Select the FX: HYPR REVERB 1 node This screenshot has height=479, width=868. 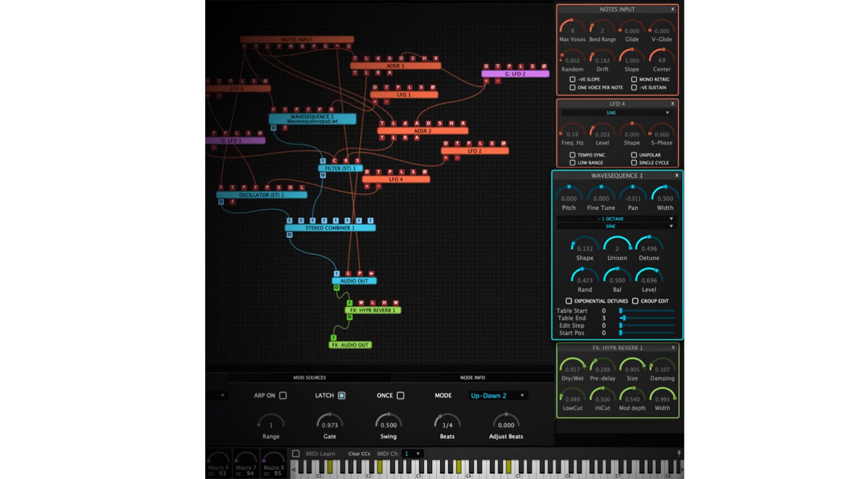coord(372,310)
